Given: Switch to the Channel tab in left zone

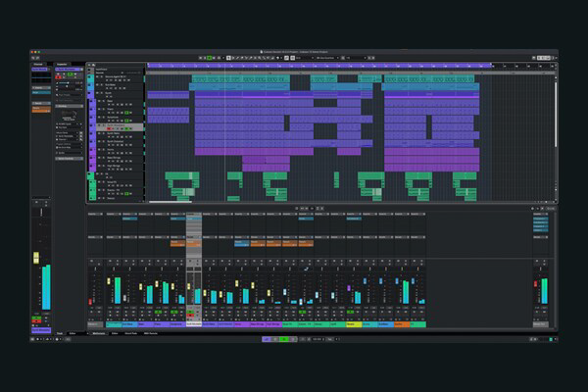Looking at the screenshot, I should [40, 65].
